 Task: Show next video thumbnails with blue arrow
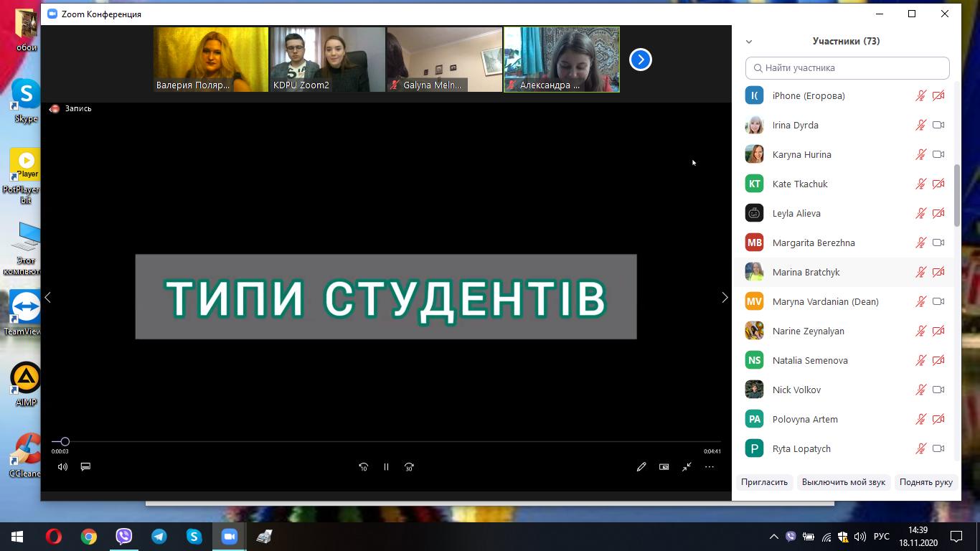pyautogui.click(x=641, y=60)
